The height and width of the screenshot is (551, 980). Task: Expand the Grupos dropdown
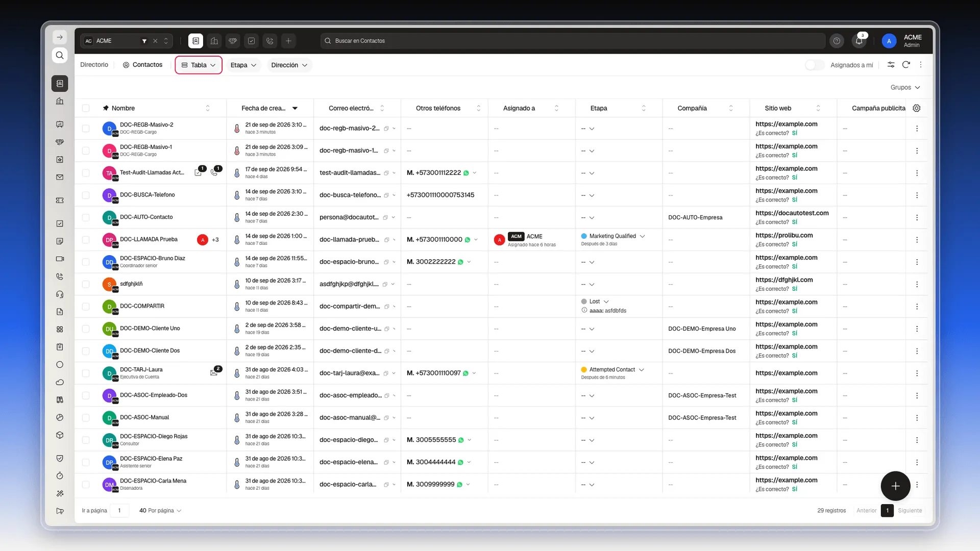tap(905, 87)
